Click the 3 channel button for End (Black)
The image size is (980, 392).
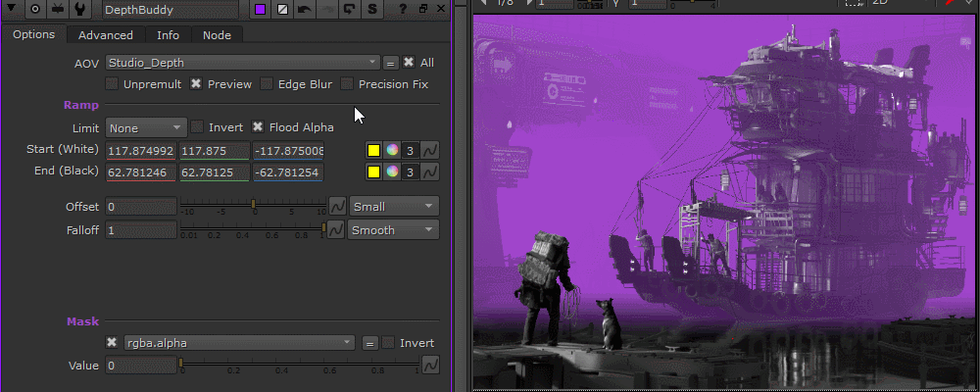(410, 171)
